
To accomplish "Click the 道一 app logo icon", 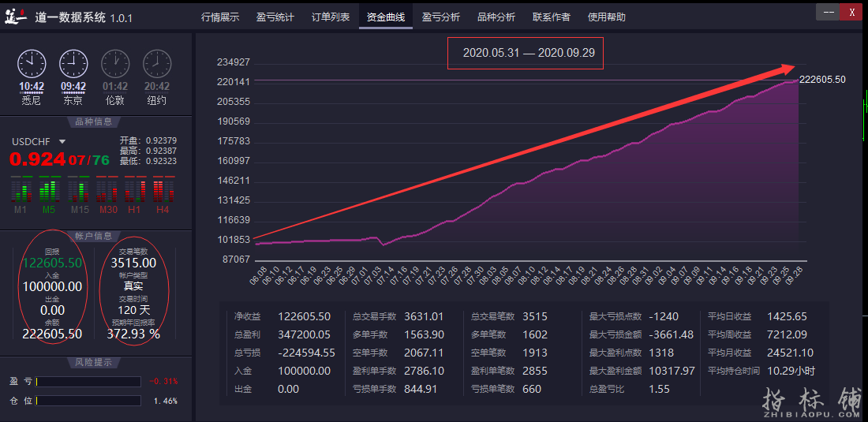I will coord(16,17).
